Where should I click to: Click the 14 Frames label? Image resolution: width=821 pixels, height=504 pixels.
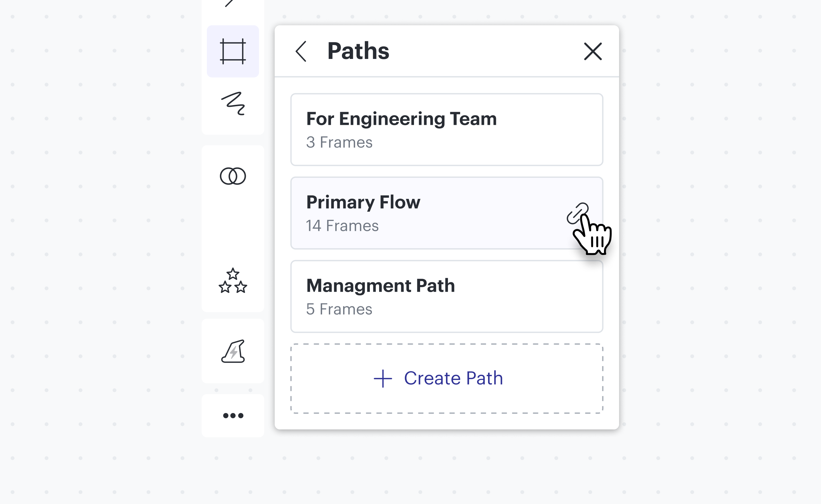(x=342, y=226)
